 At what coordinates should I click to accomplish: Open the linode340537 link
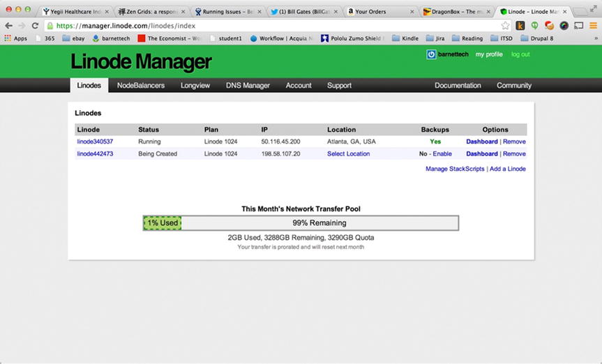95,142
